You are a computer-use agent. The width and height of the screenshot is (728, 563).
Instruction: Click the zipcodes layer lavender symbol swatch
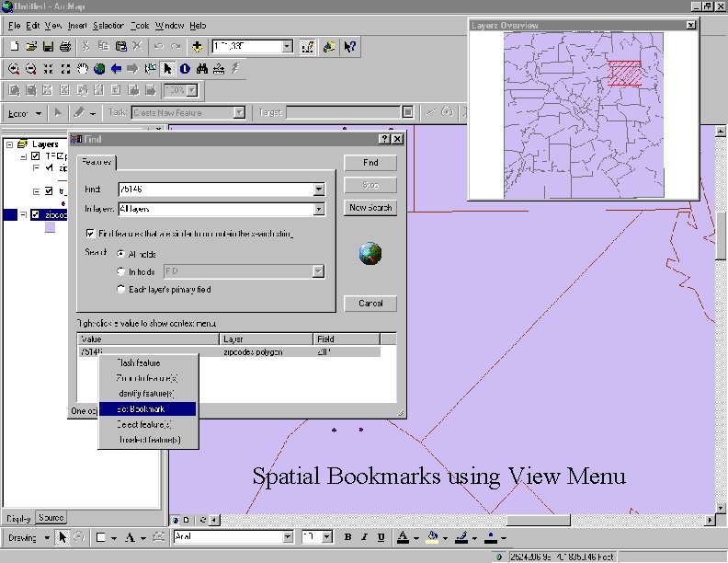point(50,227)
